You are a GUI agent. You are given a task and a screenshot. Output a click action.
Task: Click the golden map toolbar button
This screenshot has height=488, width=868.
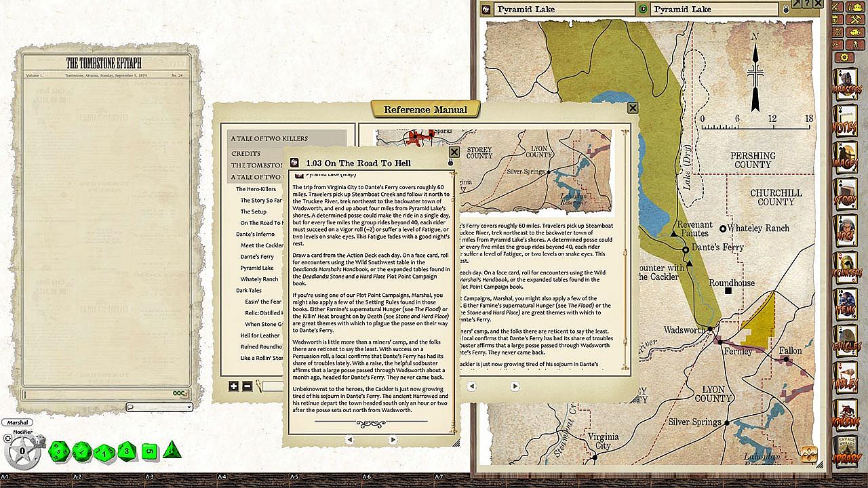click(809, 453)
